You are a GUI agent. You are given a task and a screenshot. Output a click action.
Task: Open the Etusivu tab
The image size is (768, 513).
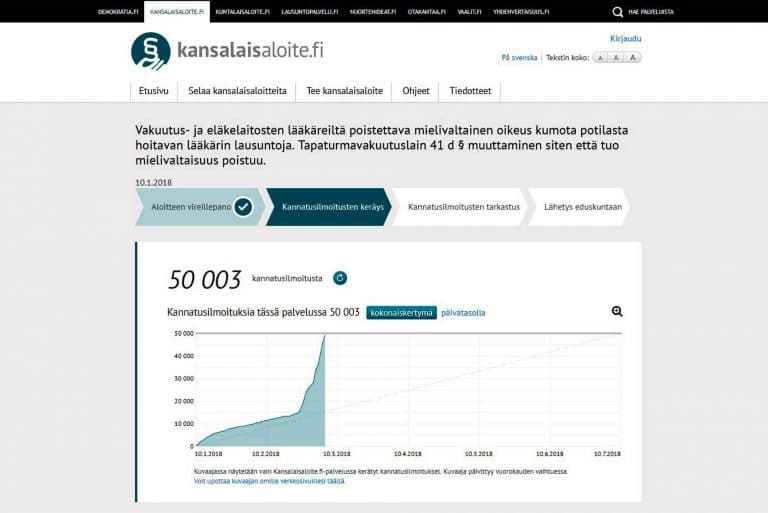[153, 91]
